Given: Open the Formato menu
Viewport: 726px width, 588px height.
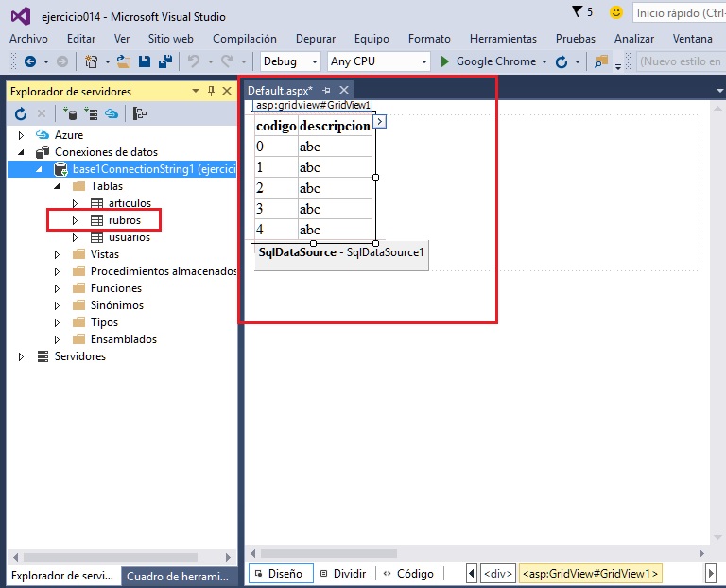Looking at the screenshot, I should 429,39.
